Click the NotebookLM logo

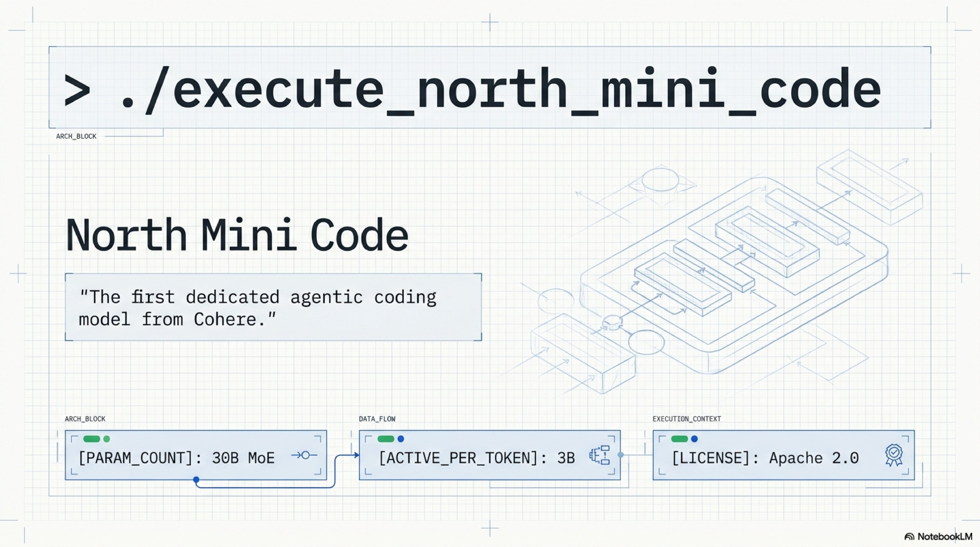point(938,536)
